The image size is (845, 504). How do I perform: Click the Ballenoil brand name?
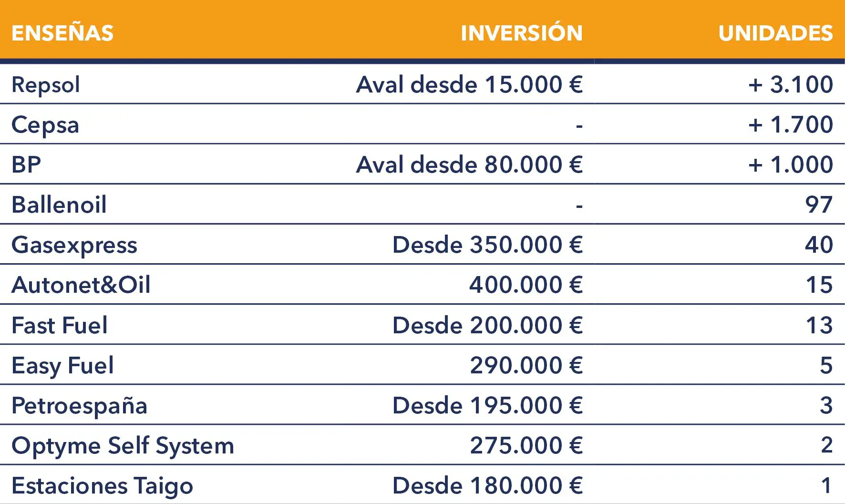point(59,205)
